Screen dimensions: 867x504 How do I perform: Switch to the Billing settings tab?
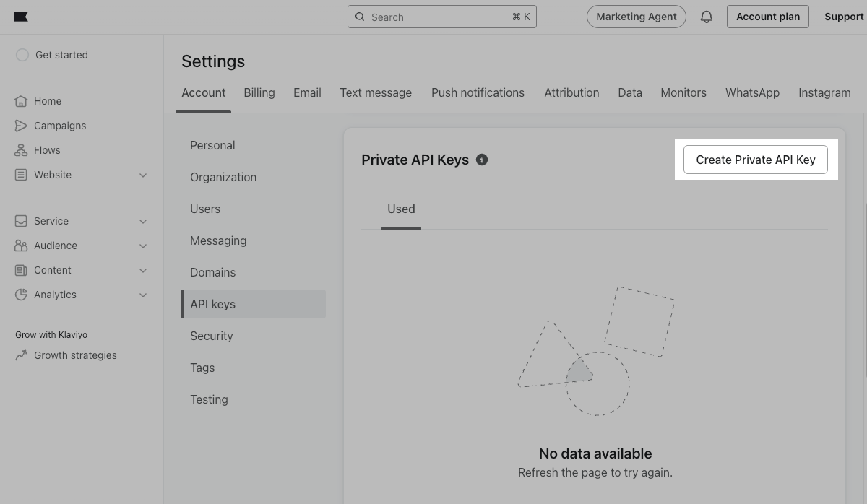[x=259, y=92]
